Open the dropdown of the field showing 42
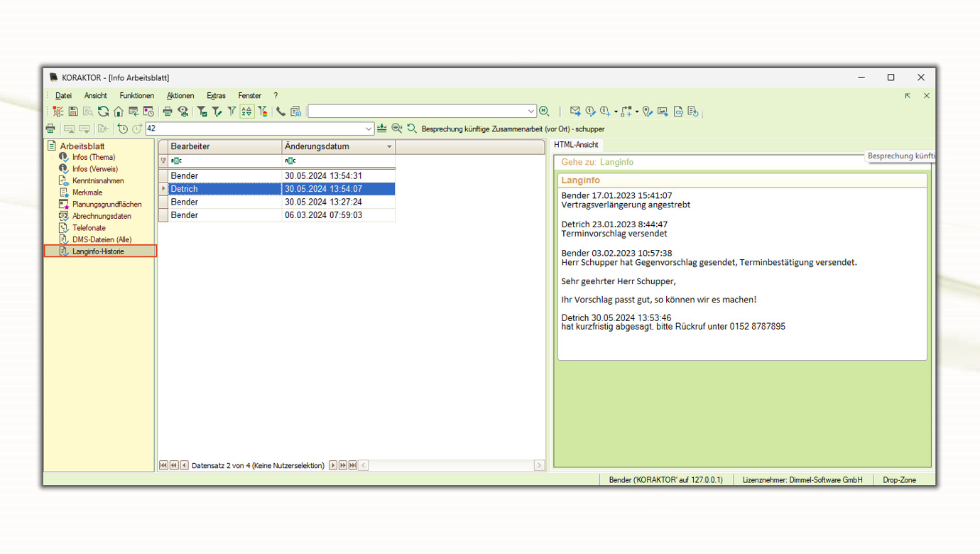Viewport: 980px width, 554px height. pyautogui.click(x=369, y=129)
